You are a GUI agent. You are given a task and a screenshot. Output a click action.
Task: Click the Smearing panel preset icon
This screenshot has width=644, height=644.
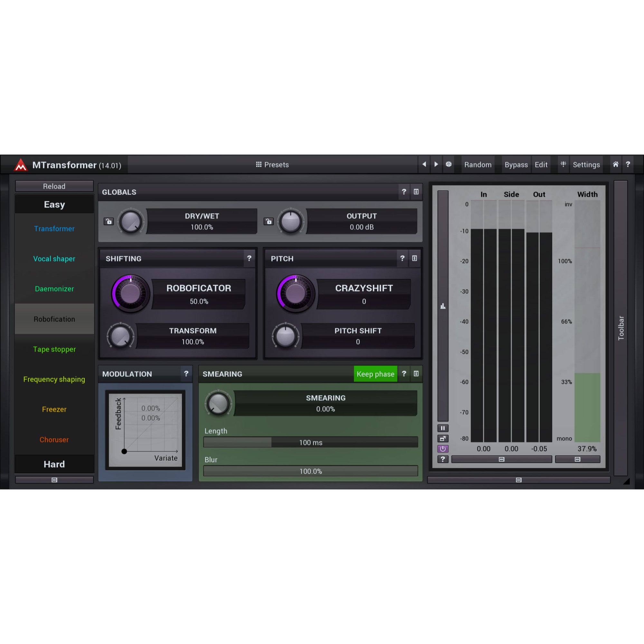416,374
